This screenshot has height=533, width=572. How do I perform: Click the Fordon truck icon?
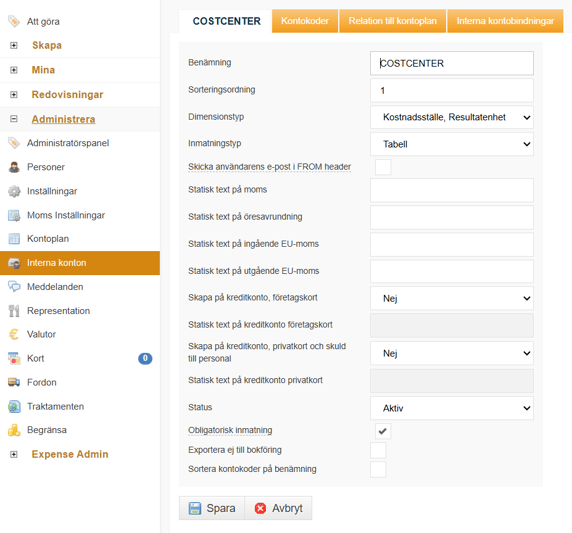[x=14, y=382]
